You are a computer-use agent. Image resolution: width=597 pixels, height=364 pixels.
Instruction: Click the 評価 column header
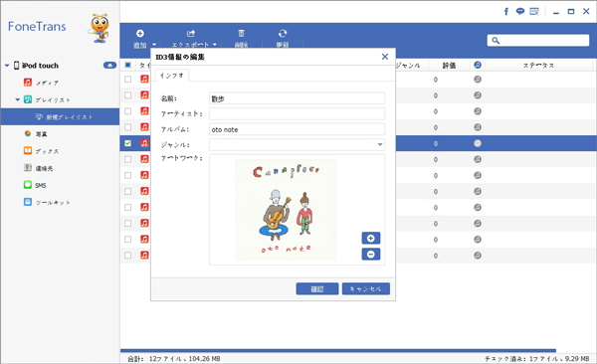tap(449, 66)
